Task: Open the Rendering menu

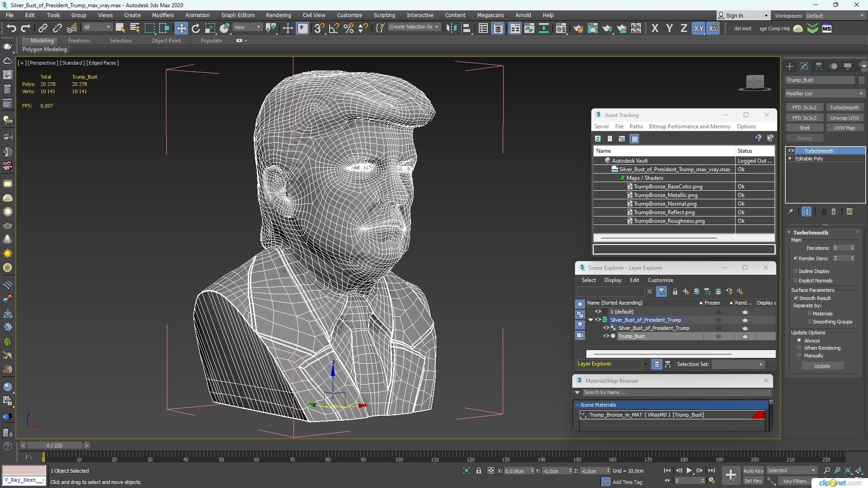Action: (x=278, y=15)
